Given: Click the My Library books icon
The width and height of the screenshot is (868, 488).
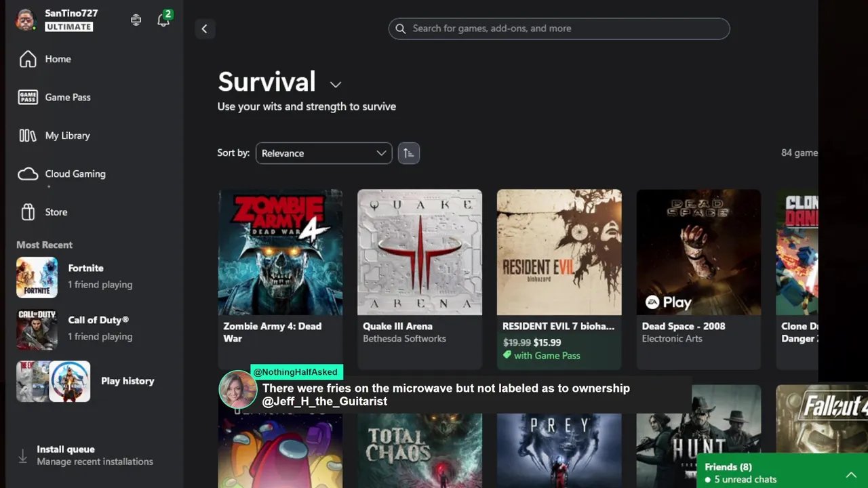Looking at the screenshot, I should coord(28,136).
